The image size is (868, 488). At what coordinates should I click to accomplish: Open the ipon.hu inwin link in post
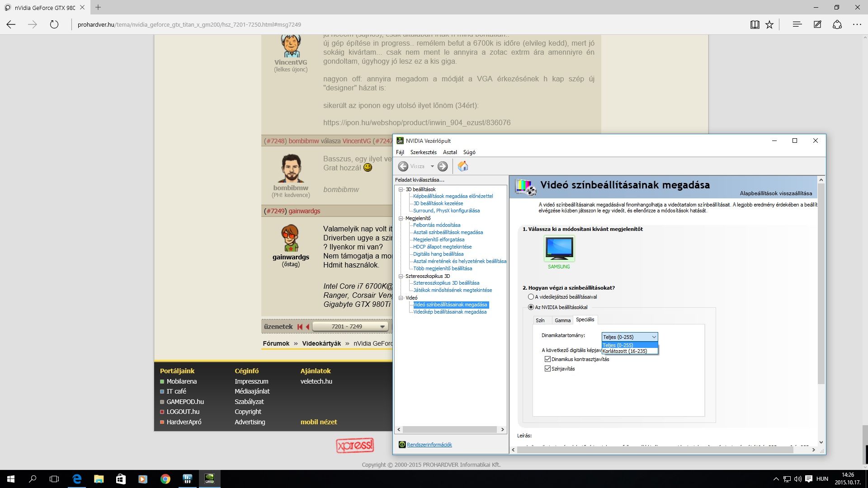coord(417,123)
